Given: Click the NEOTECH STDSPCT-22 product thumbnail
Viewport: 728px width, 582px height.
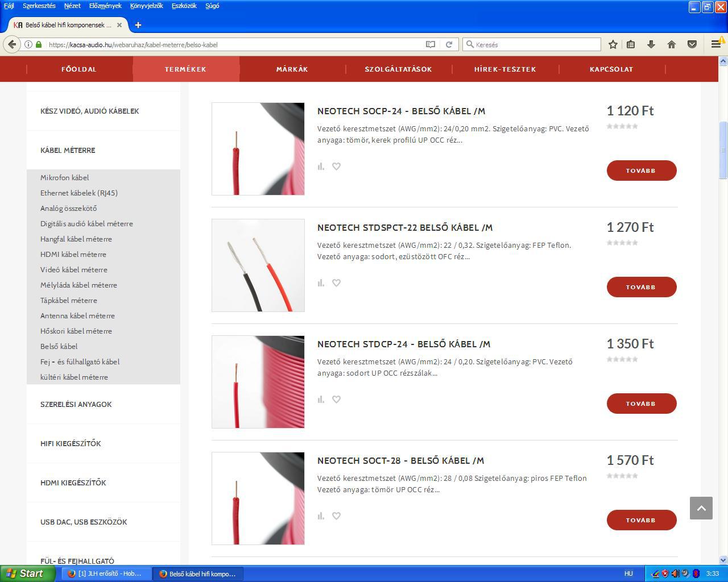Looking at the screenshot, I should [258, 265].
